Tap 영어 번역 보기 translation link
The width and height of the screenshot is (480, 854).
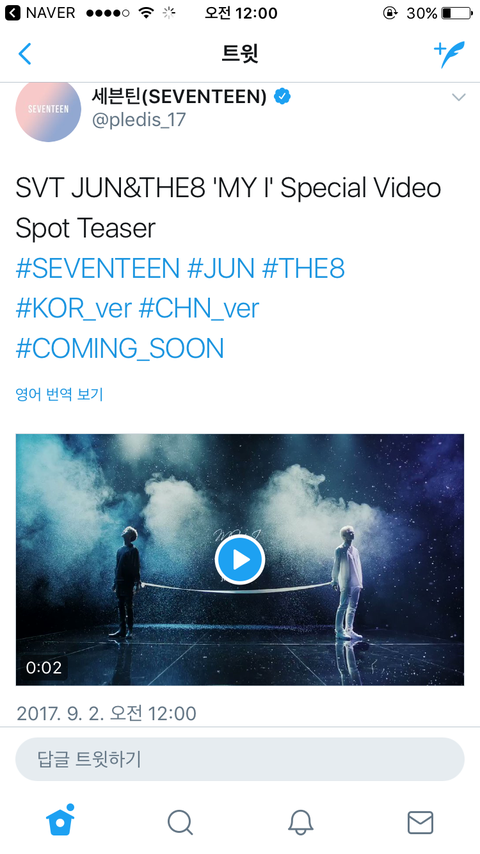[59, 394]
